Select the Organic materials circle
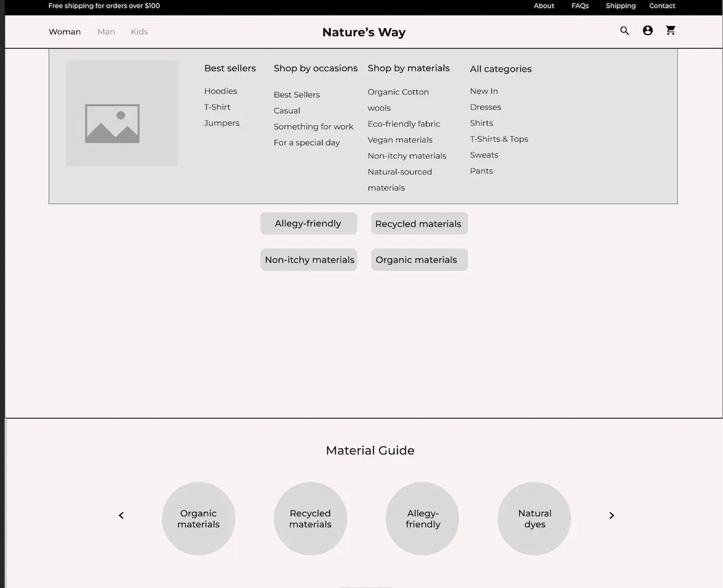The image size is (723, 588). coord(198,519)
